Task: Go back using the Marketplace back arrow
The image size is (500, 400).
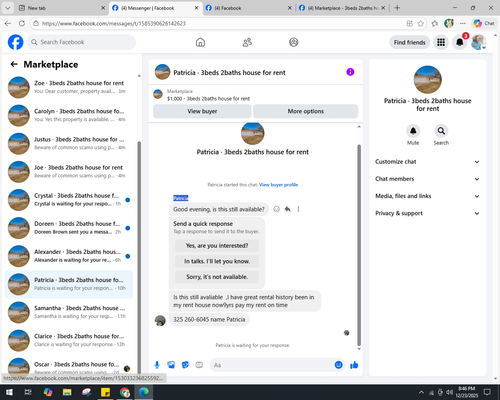Action: click(x=14, y=64)
